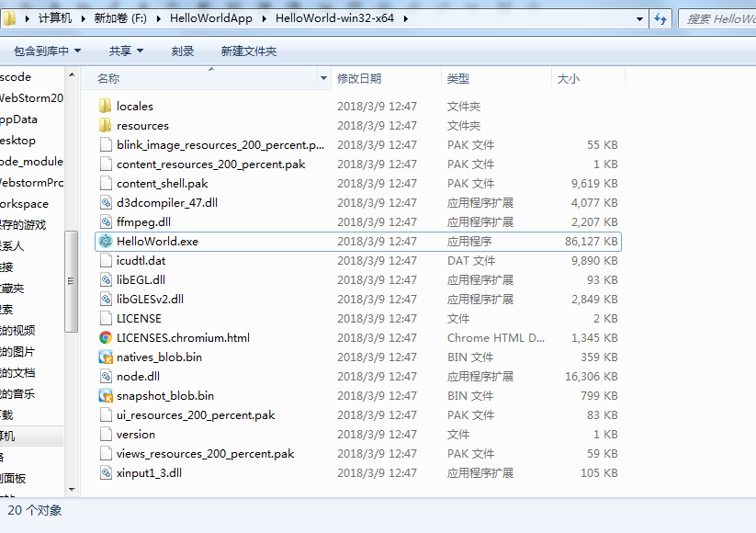Navigate to HelloWorldApp in the breadcrumb
Viewport: 756px width, 533px height.
click(x=210, y=18)
